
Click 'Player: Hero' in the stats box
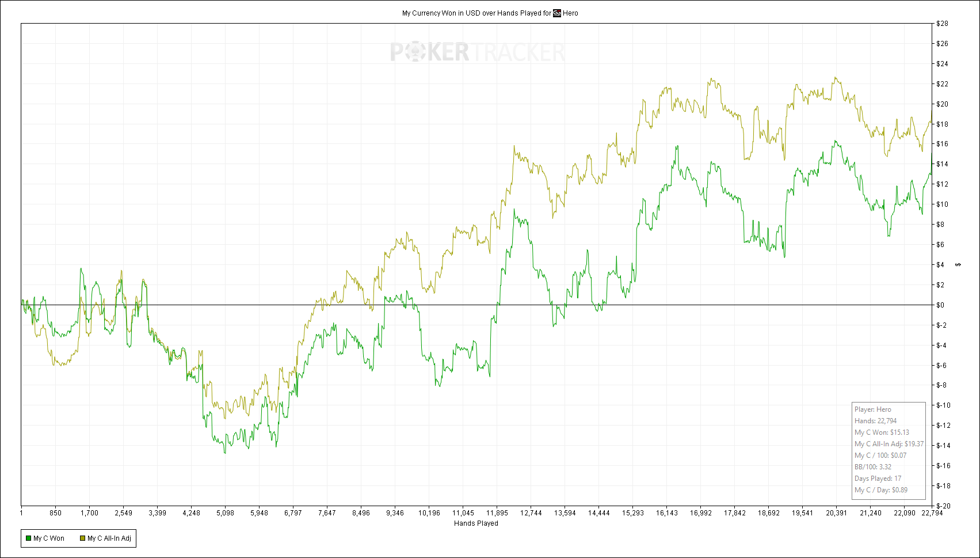pos(873,409)
